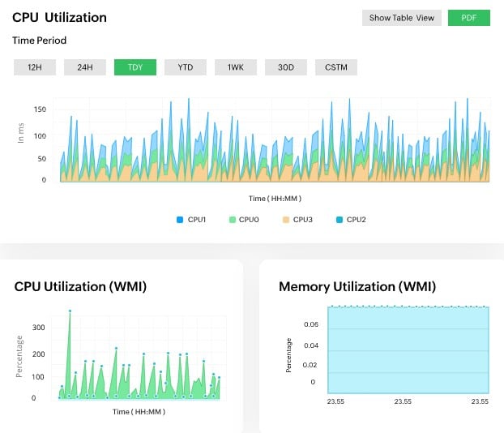This screenshot has height=433, width=504.
Task: Click the CPU1 legend label
Action: 197,220
